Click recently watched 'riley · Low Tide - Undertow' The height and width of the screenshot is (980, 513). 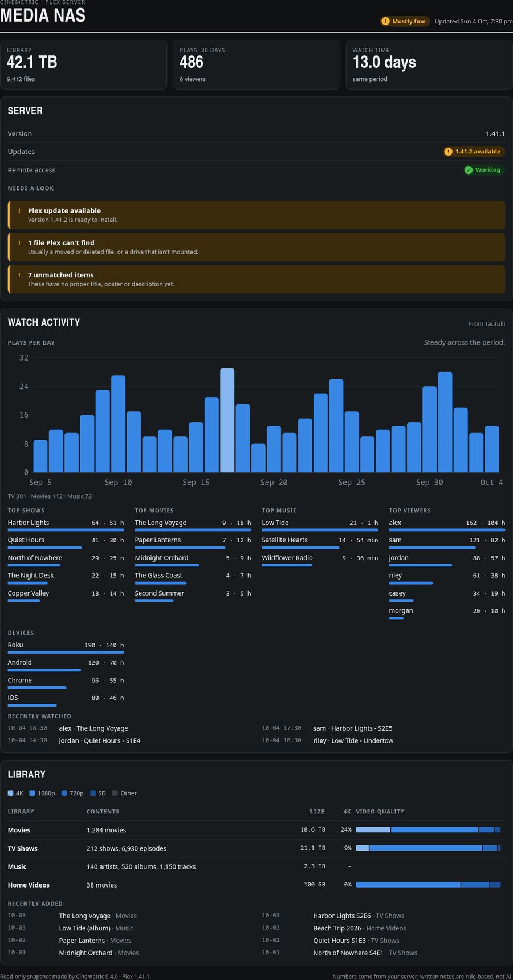[353, 741]
